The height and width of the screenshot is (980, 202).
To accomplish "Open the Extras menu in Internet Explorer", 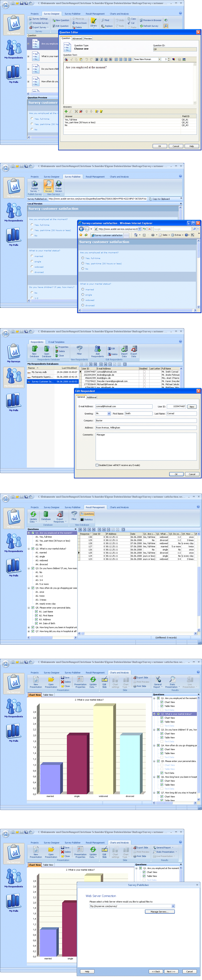I will [x=177, y=235].
